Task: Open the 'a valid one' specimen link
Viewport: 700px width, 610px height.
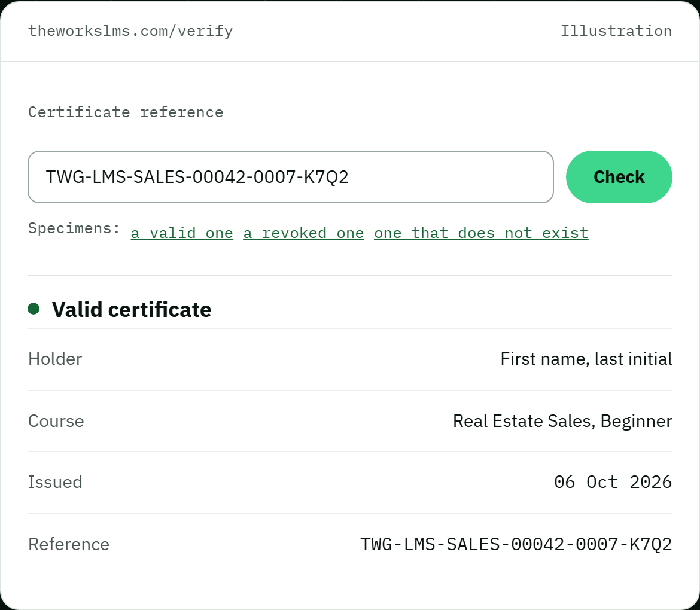Action: [x=182, y=233]
